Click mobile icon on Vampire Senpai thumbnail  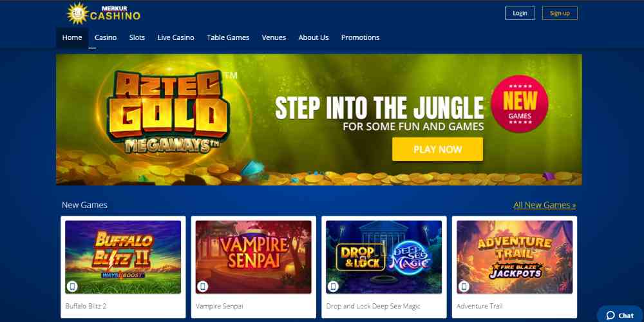point(202,287)
